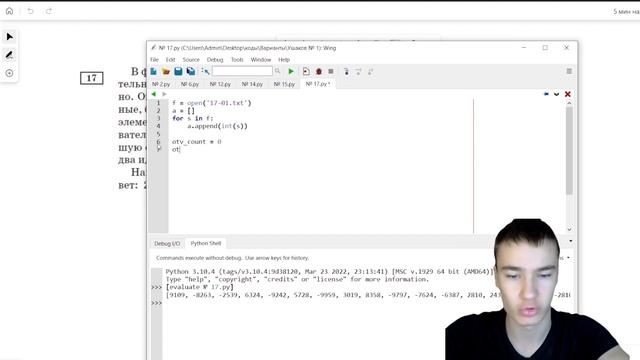The height and width of the screenshot is (360, 640).
Task: Open the File menu
Action: coord(154,60)
